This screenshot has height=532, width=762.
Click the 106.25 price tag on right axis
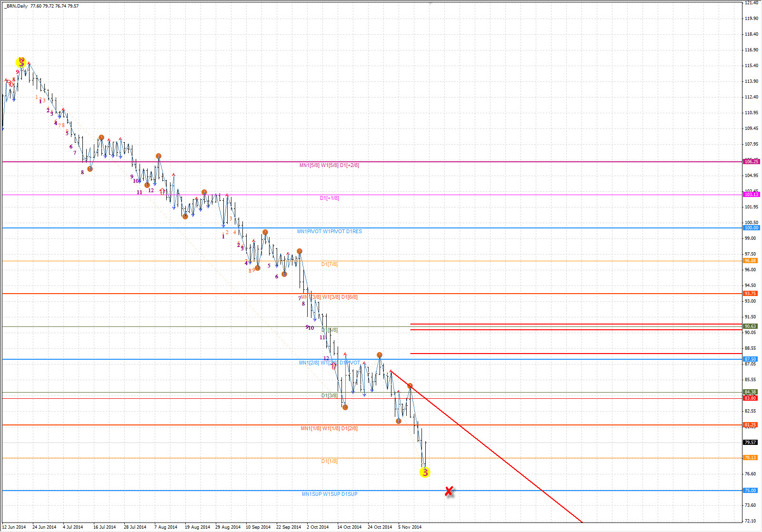pyautogui.click(x=751, y=162)
